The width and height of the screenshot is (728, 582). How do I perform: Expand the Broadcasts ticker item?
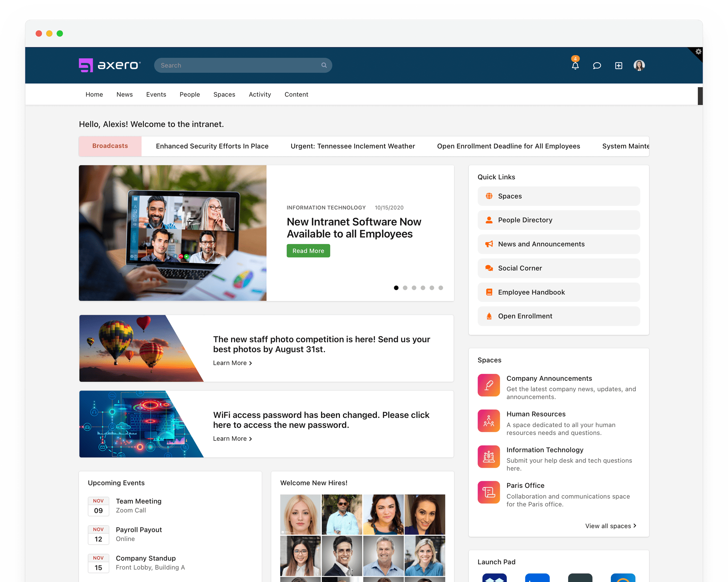pyautogui.click(x=110, y=145)
